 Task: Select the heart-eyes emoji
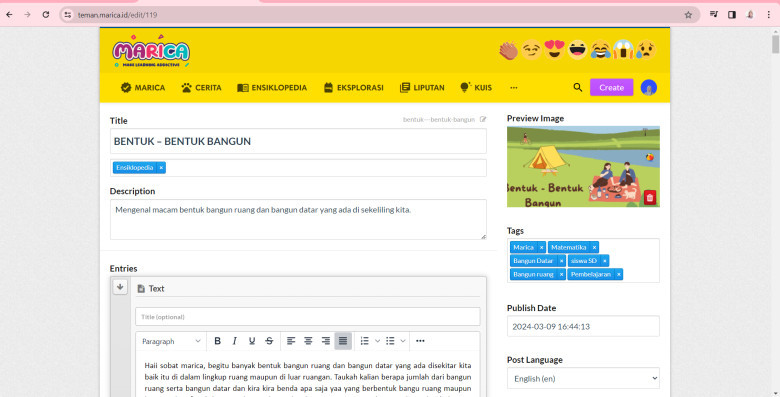point(554,50)
